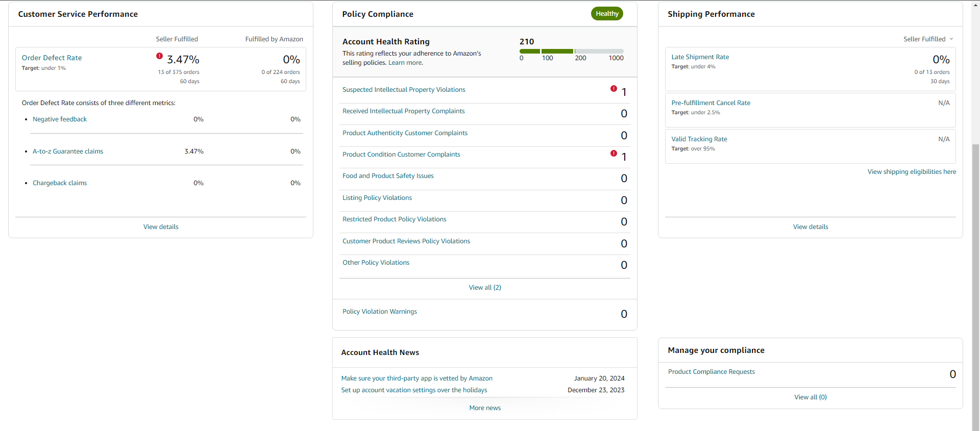Image resolution: width=980 pixels, height=431 pixels.
Task: Click the N/A value for Pre-fulfillment Cancel Rate
Action: (x=944, y=103)
